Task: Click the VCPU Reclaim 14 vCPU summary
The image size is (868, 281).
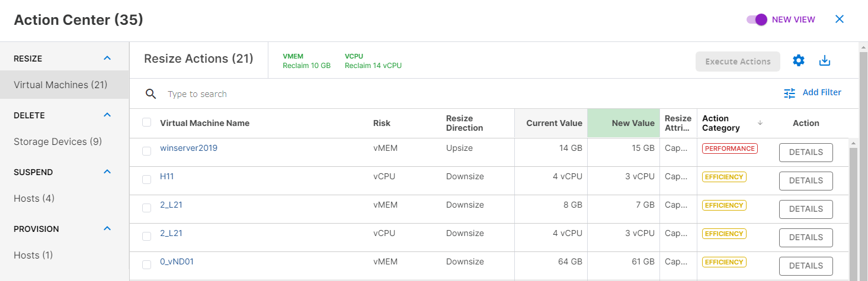Action: tap(373, 61)
